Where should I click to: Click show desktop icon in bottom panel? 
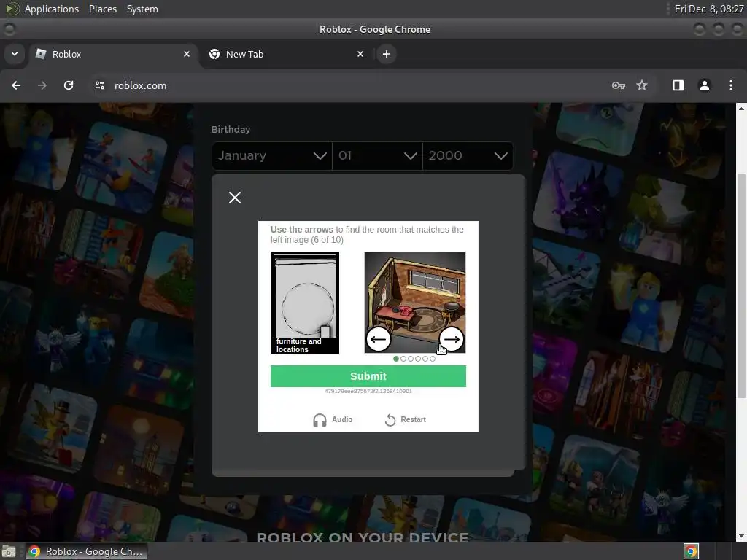9,551
